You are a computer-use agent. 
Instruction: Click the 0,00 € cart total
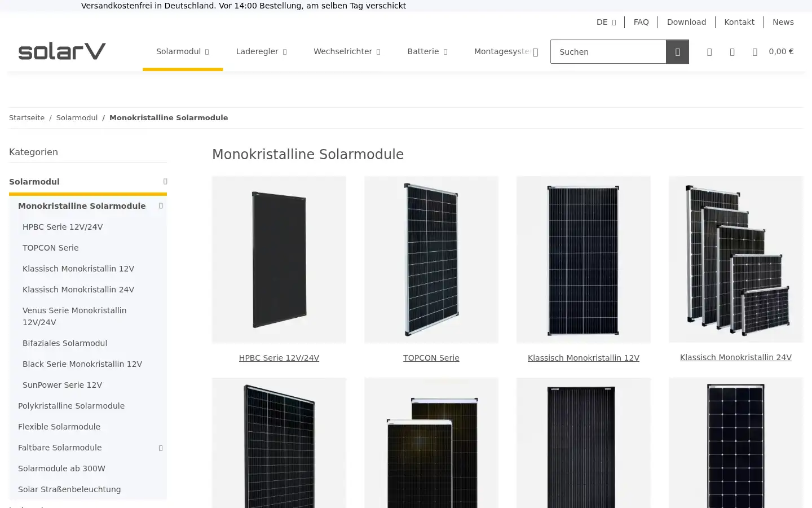click(x=781, y=51)
